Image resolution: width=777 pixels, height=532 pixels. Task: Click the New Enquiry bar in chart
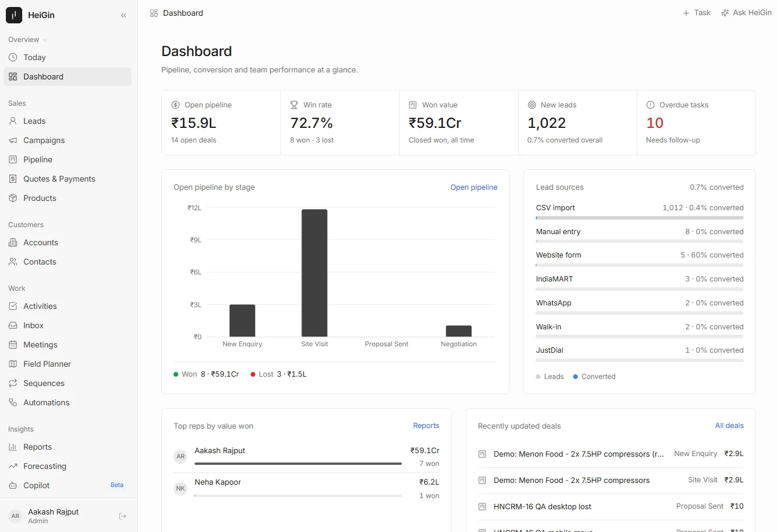[x=242, y=321]
